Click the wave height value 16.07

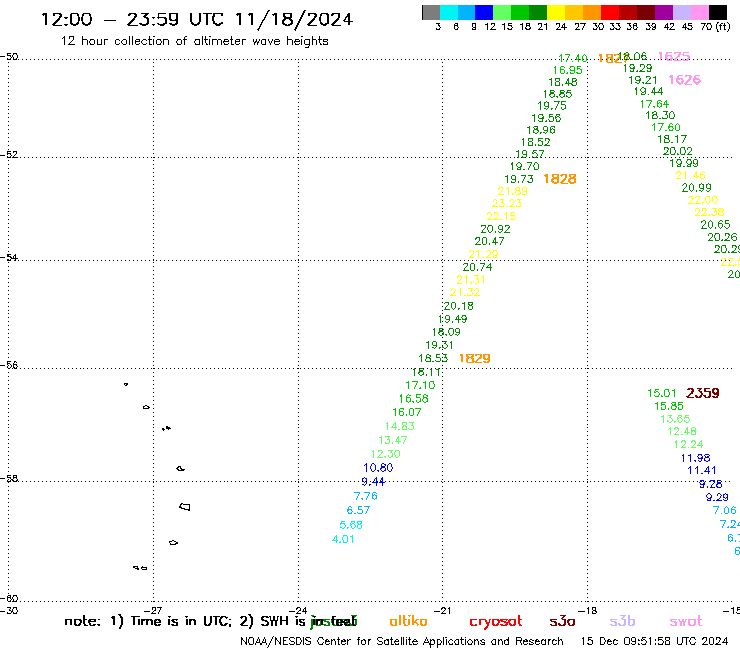(x=407, y=412)
